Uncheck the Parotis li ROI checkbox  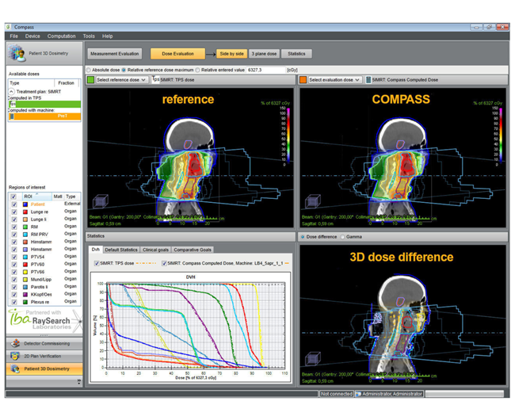pyautogui.click(x=14, y=287)
